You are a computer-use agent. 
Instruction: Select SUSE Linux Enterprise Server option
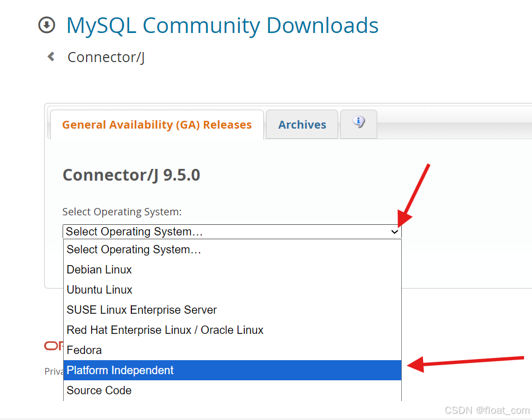pos(232,310)
